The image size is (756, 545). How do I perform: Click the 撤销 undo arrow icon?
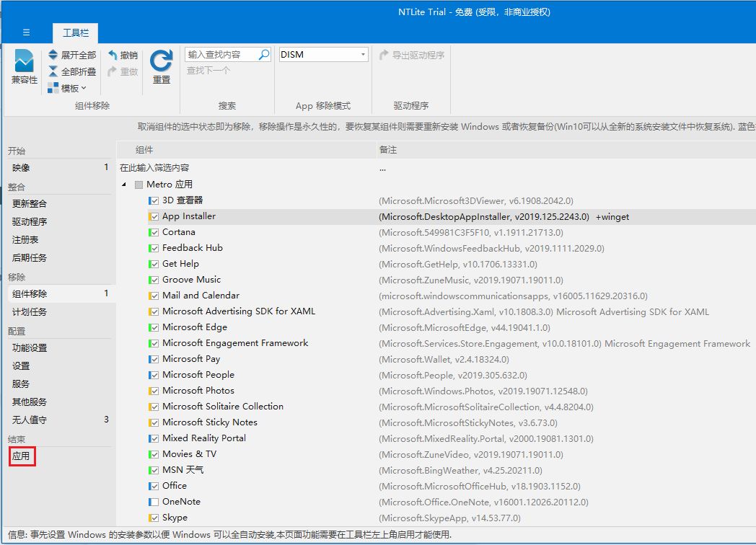(113, 55)
